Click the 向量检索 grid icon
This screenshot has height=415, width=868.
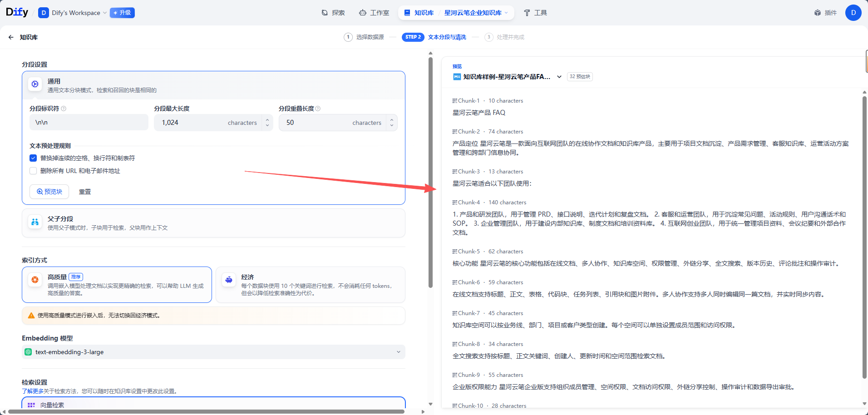[x=31, y=405]
